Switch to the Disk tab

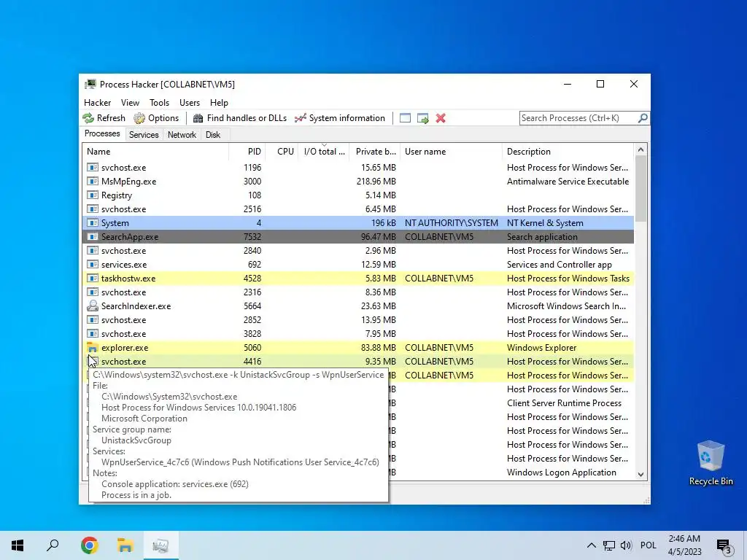[x=213, y=135]
